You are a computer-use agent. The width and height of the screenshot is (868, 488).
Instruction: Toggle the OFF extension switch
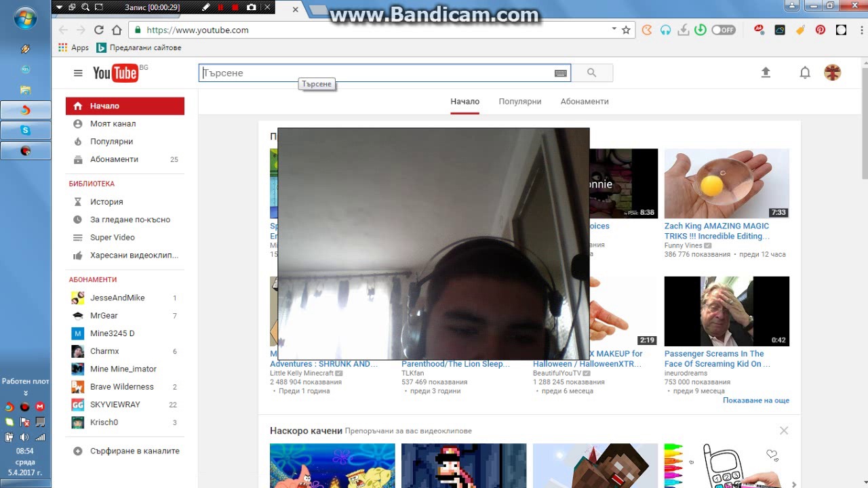pos(723,30)
